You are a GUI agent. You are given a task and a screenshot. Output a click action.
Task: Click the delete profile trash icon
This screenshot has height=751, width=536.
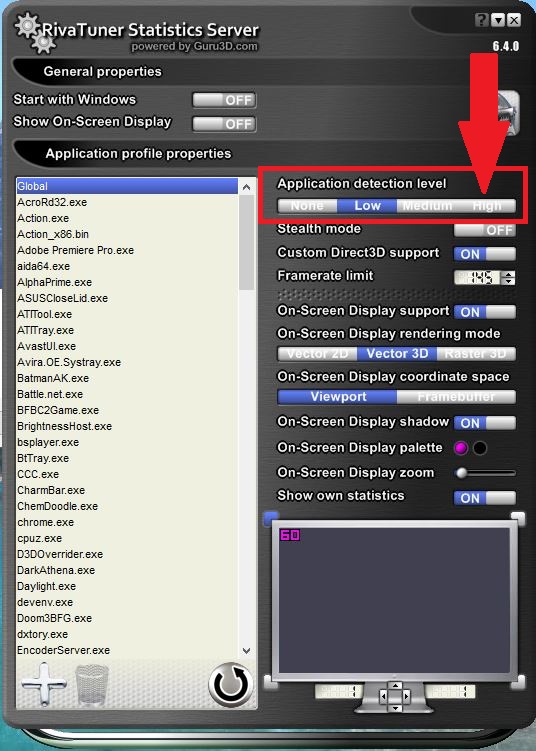point(91,685)
